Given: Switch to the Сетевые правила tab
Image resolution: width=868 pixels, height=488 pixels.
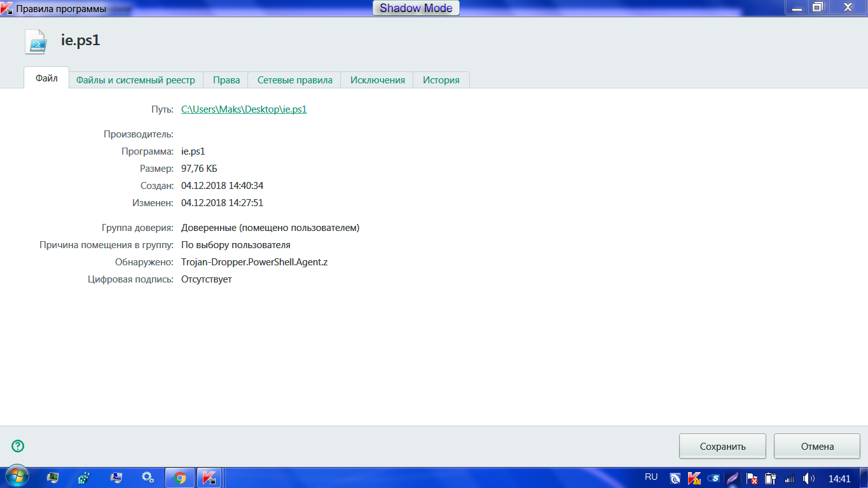Looking at the screenshot, I should click(294, 80).
